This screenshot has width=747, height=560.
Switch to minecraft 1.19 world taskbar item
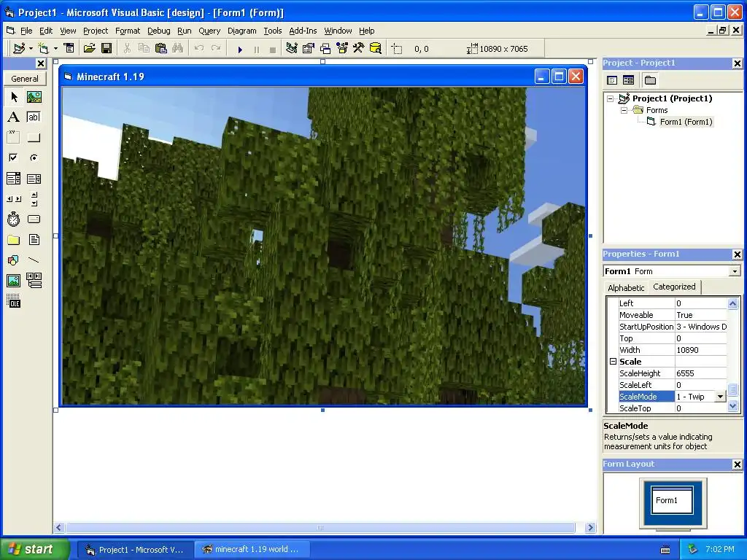click(x=252, y=549)
